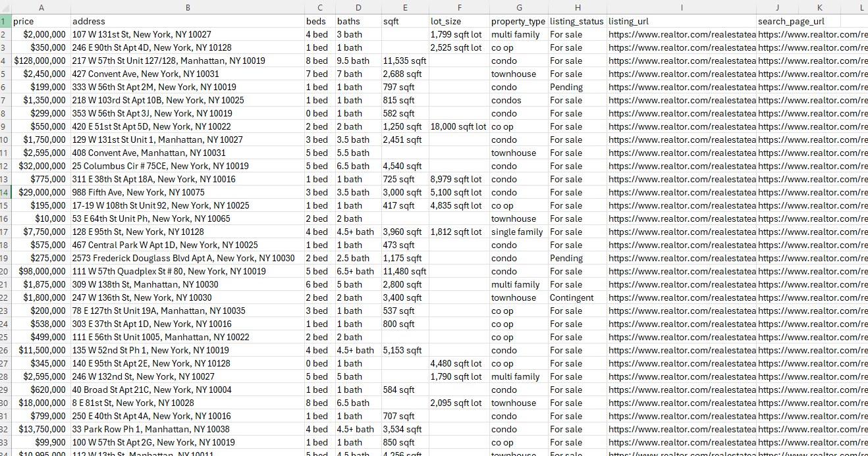The width and height of the screenshot is (868, 456).
Task: Select the $13,750,000 price cell
Action: coord(41,429)
